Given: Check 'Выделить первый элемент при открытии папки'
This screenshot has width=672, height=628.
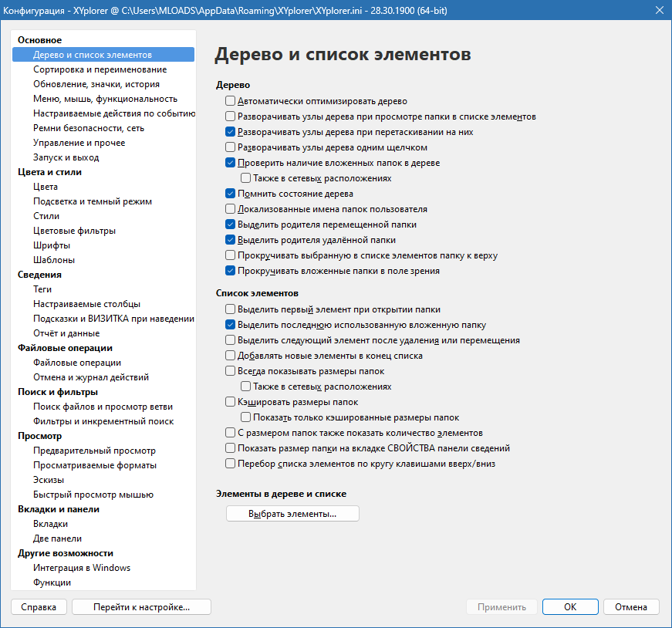Looking at the screenshot, I should click(230, 309).
